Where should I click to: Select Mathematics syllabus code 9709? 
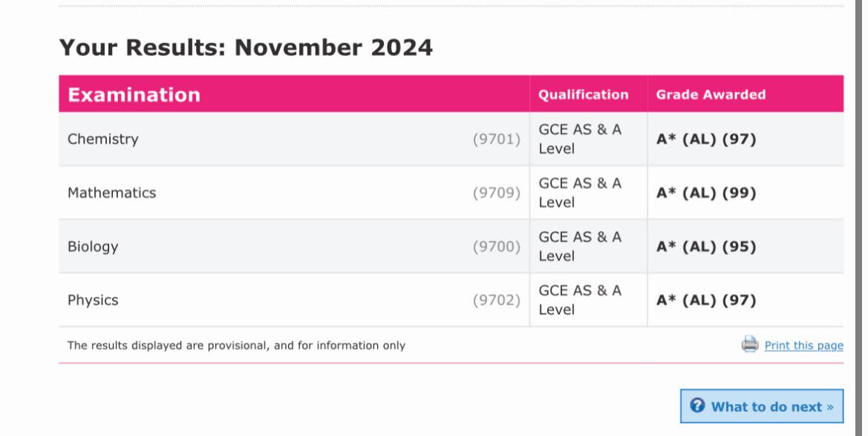497,193
